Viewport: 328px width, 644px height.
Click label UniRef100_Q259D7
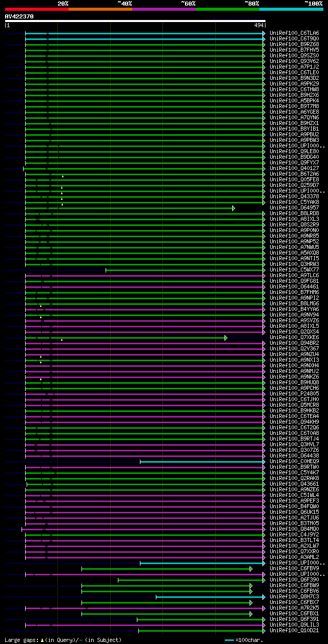(x=294, y=185)
